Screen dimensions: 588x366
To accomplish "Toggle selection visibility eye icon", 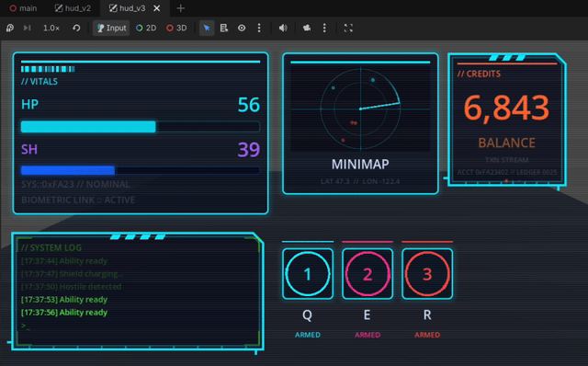I will (x=242, y=28).
